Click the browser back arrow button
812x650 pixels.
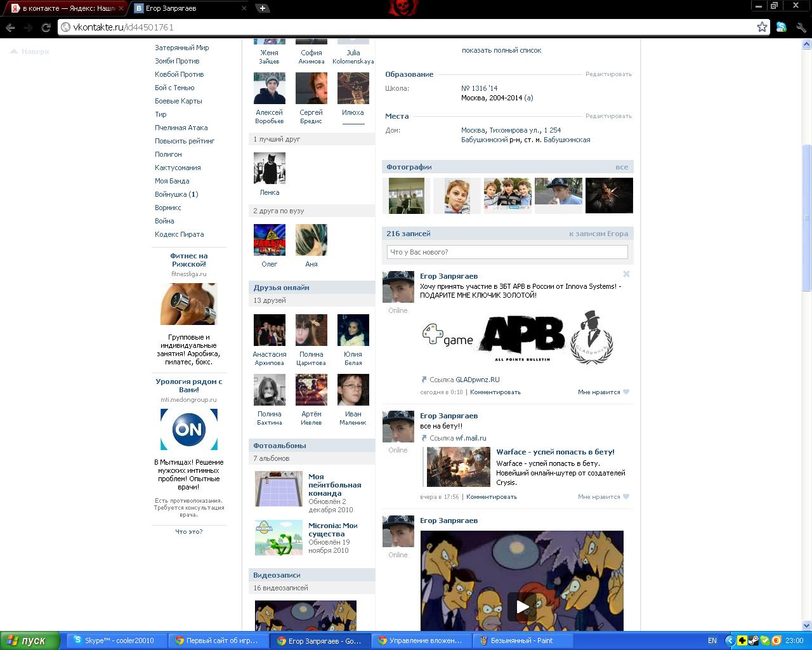[x=10, y=27]
